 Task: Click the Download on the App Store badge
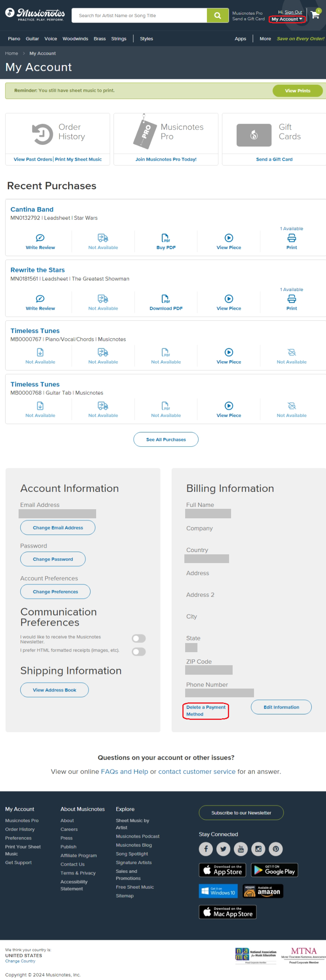pos(222,870)
